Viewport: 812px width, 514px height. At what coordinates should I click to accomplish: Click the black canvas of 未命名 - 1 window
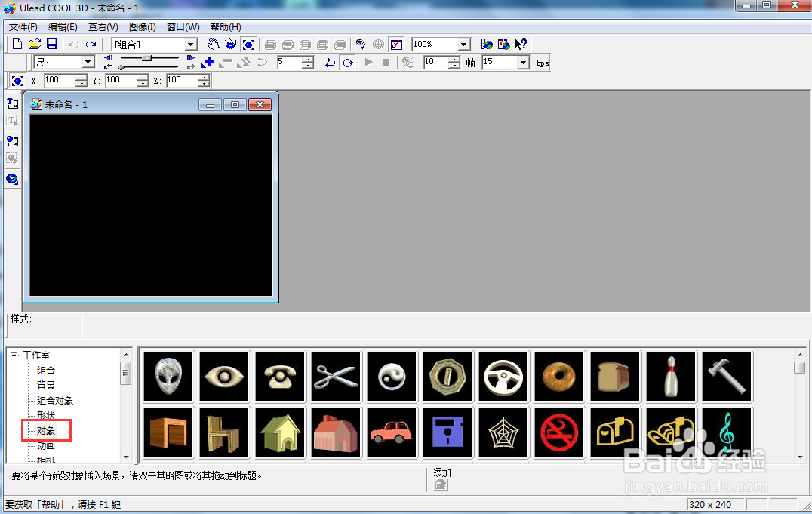(151, 205)
